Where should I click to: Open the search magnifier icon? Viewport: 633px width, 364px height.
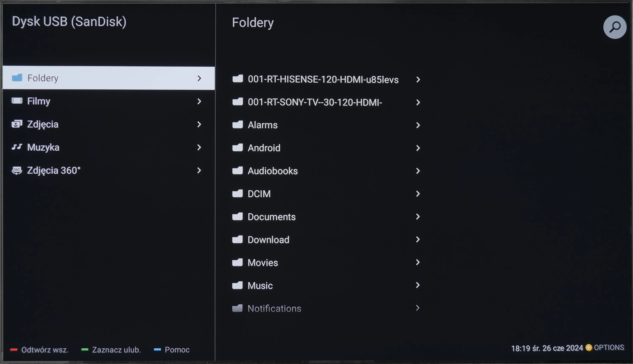[x=614, y=27]
